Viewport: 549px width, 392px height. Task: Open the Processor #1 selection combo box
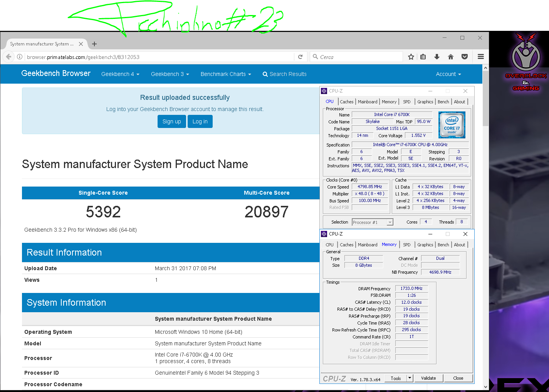372,222
